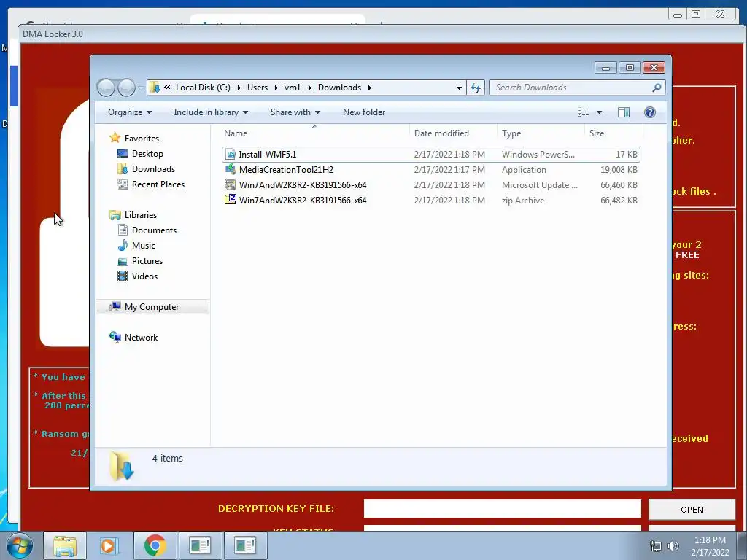Open Desktop in the Favorites list
Viewport: 747px width, 560px height.
coord(147,154)
